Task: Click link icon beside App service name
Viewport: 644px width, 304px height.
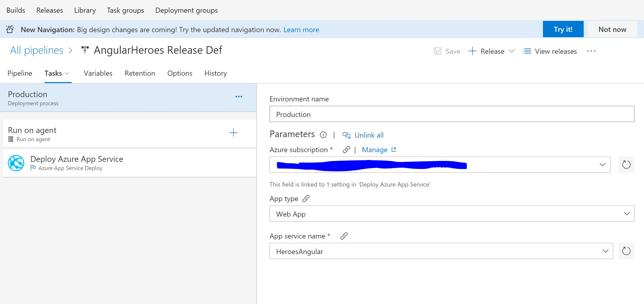Action: click(x=344, y=236)
